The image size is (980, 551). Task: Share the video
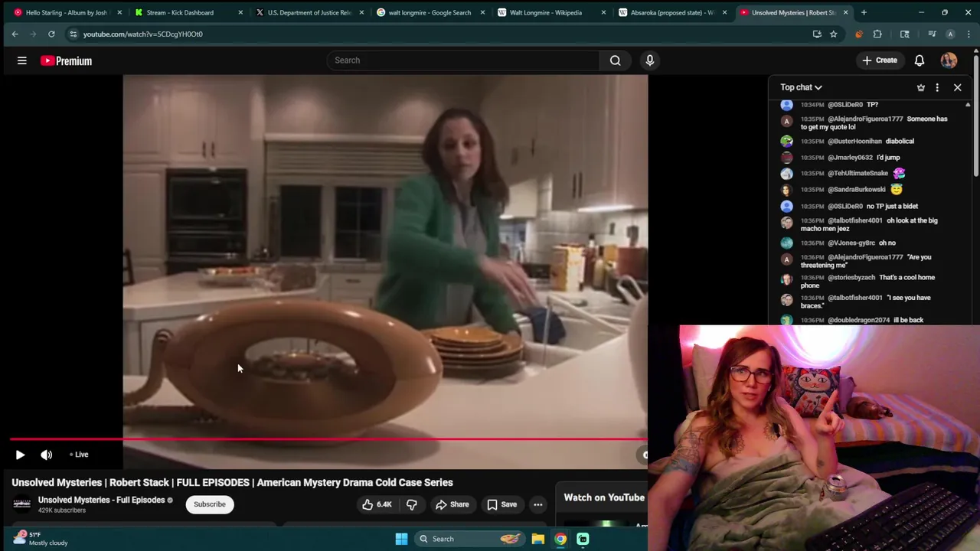452,504
